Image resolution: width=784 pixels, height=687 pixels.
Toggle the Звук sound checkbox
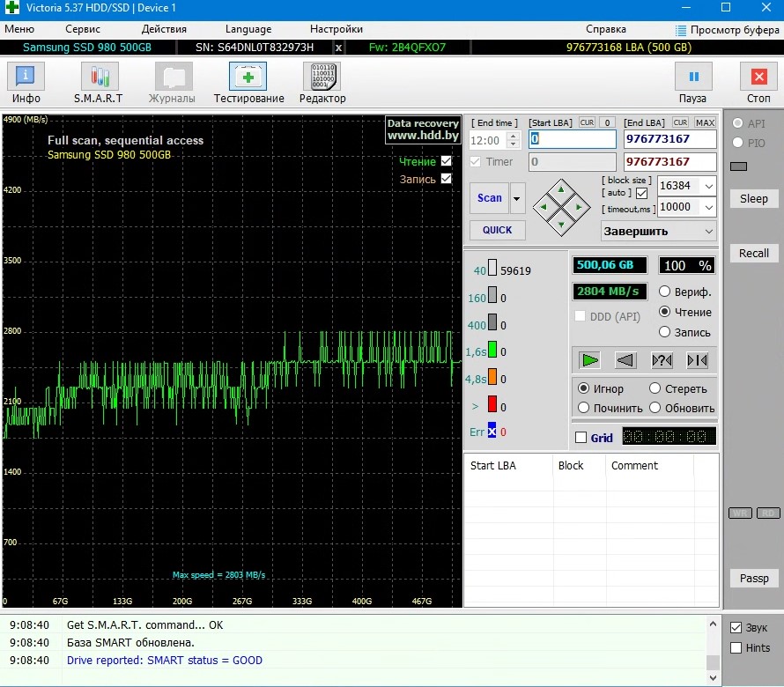click(x=736, y=627)
